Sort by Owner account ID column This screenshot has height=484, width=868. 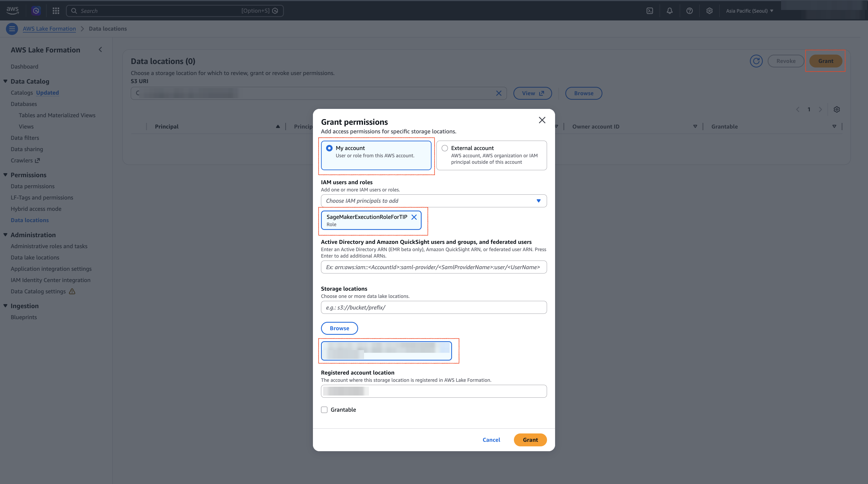tap(695, 127)
